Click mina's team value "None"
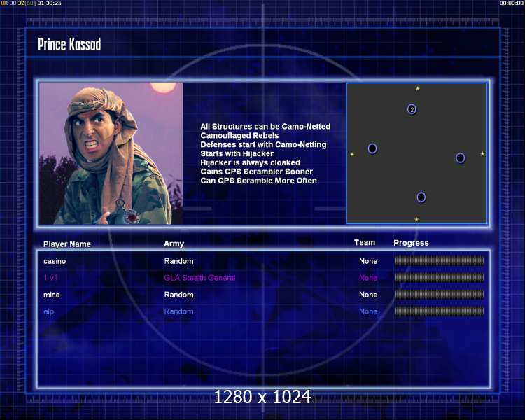The height and width of the screenshot is (420, 525). pos(368,295)
